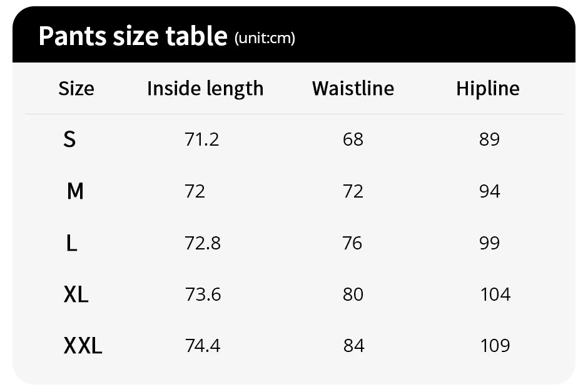Image resolution: width=588 pixels, height=392 pixels.
Task: Click the 71.2 inside length value
Action: [202, 139]
